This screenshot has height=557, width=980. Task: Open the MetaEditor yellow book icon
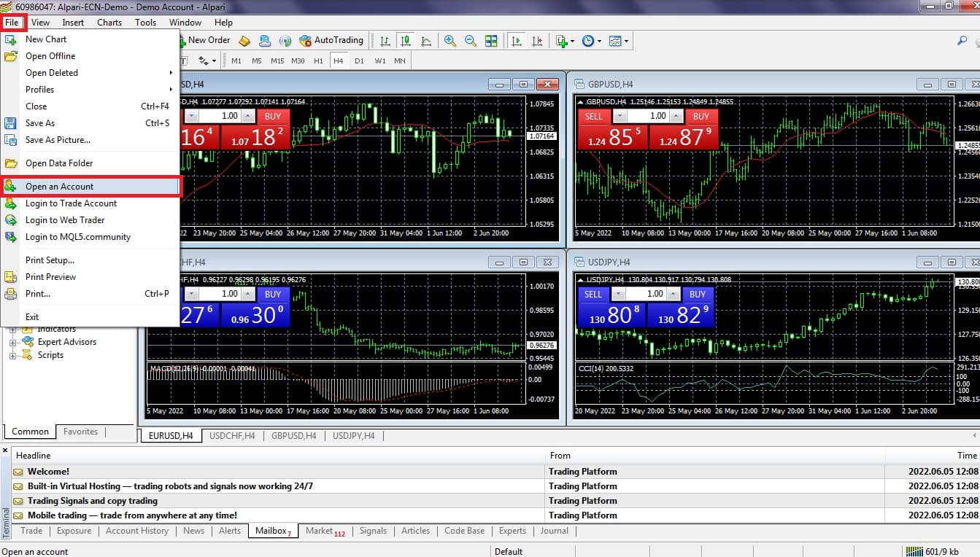[244, 41]
